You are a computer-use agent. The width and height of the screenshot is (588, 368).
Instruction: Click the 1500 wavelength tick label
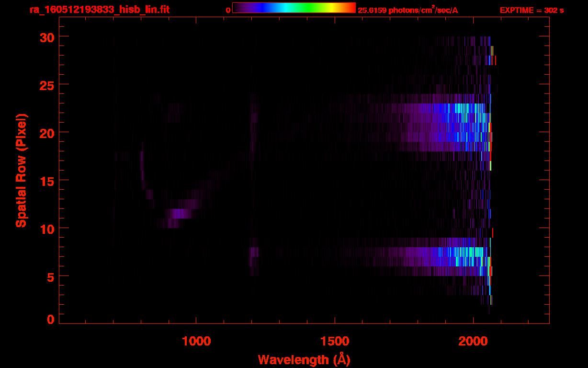coord(335,341)
